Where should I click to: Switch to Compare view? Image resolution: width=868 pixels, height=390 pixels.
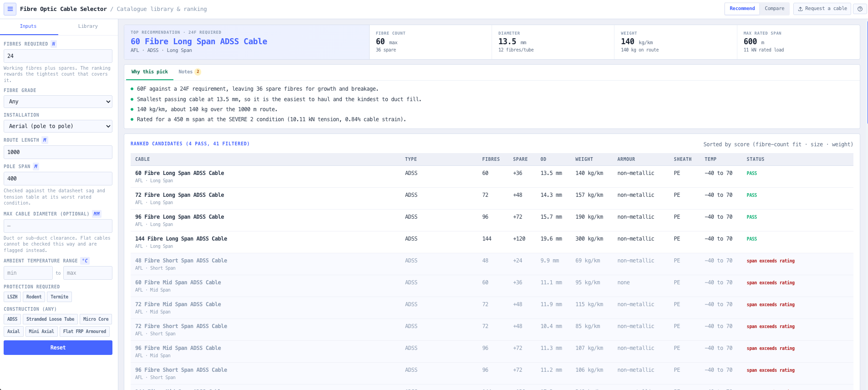coord(774,9)
